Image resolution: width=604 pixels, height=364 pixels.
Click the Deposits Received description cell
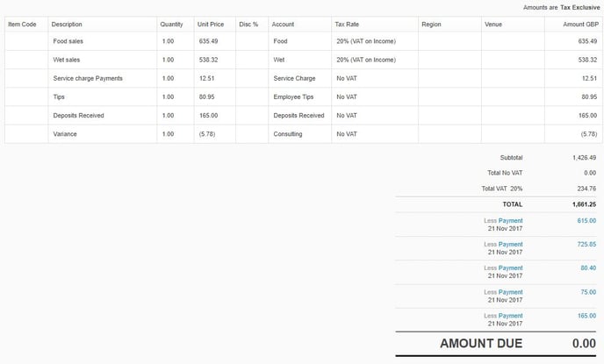tap(103, 116)
